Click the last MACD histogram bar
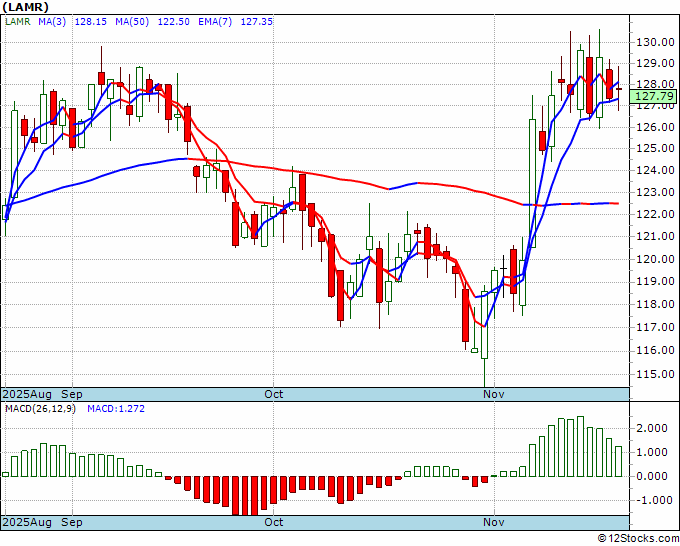The height and width of the screenshot is (546, 680). 618,461
